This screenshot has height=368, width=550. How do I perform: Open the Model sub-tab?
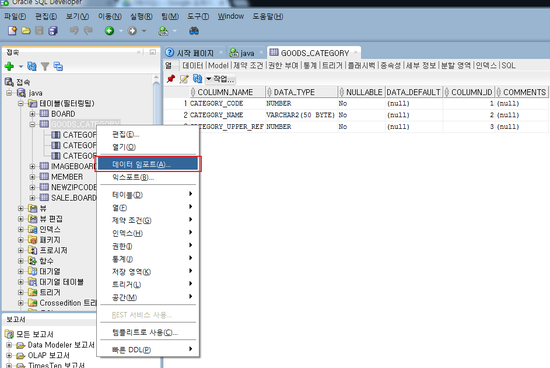(x=218, y=65)
